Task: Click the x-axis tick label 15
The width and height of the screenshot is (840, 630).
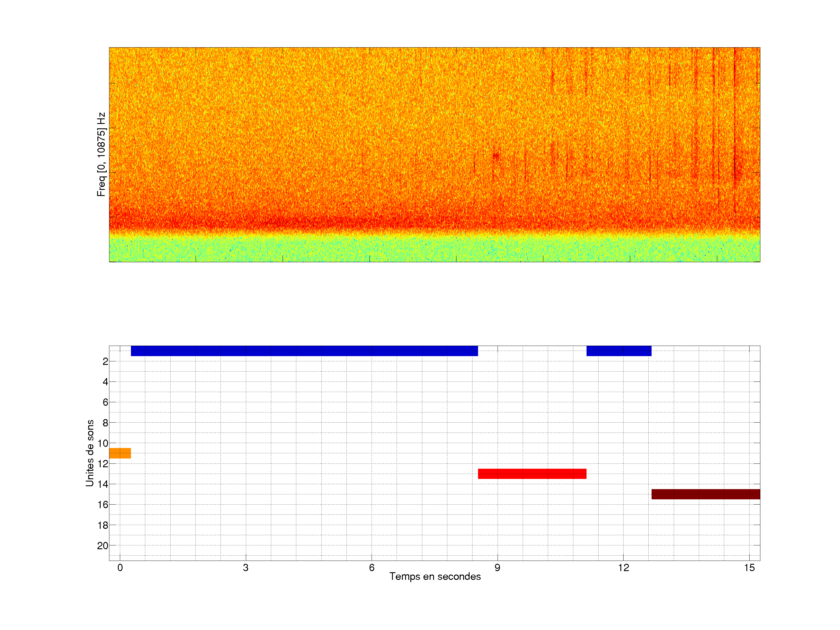Action: [749, 568]
